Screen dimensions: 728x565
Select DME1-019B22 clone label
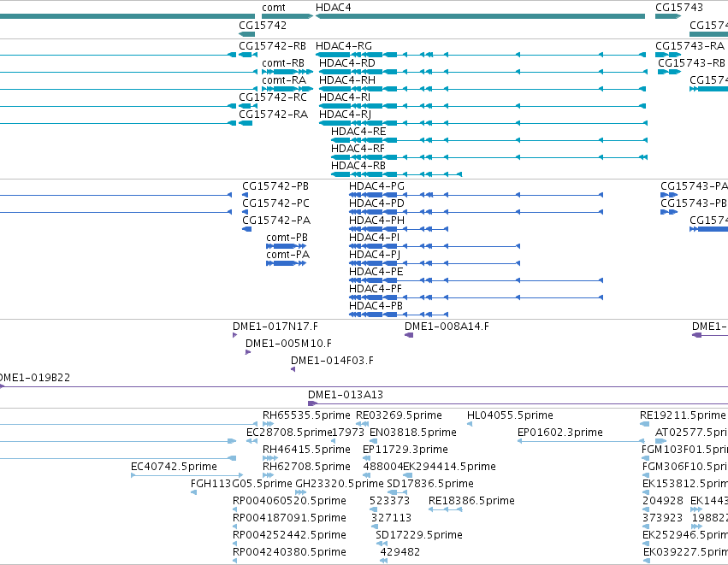click(35, 378)
